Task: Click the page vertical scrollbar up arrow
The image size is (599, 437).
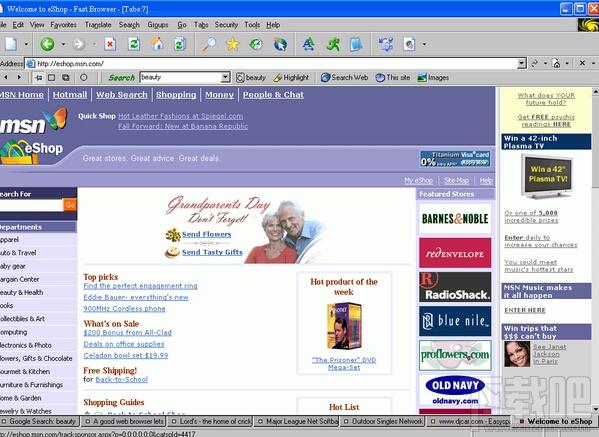Action: click(595, 92)
